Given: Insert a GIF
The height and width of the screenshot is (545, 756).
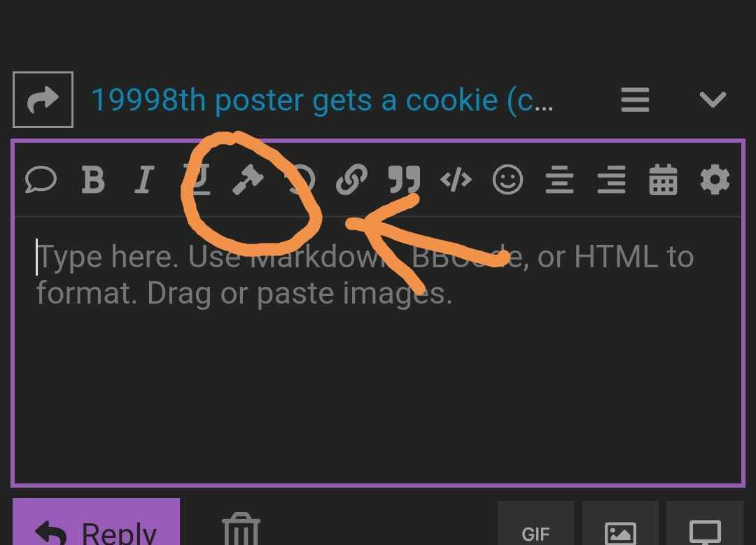Looking at the screenshot, I should 535,523.
